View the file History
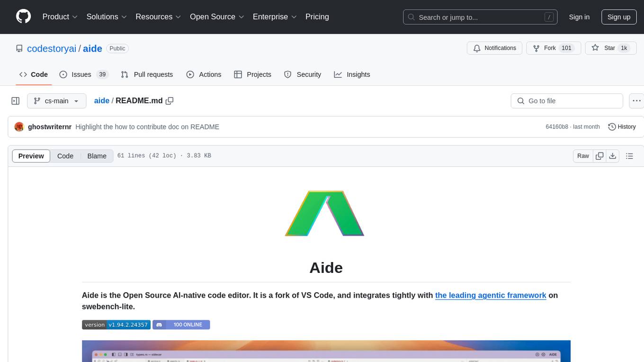This screenshot has height=362, width=644. (x=622, y=127)
